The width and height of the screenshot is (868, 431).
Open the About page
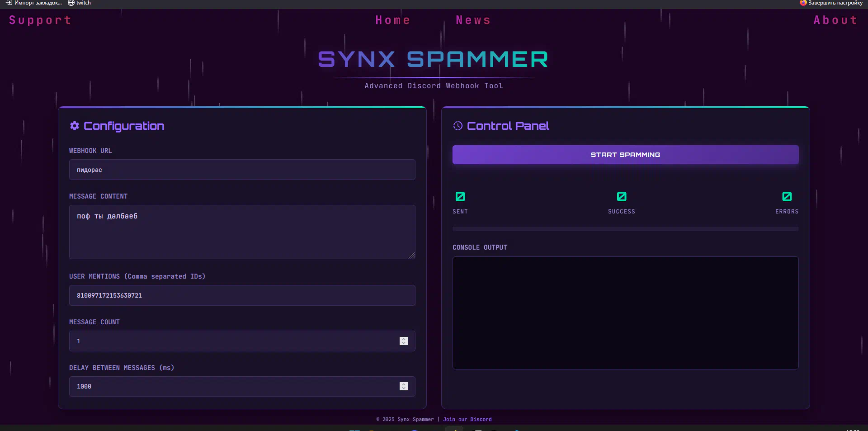(835, 20)
